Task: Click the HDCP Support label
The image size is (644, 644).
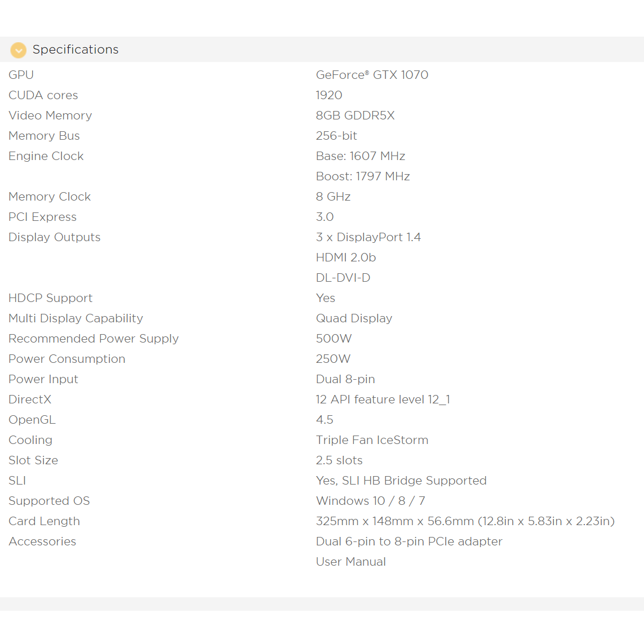Action: [51, 298]
